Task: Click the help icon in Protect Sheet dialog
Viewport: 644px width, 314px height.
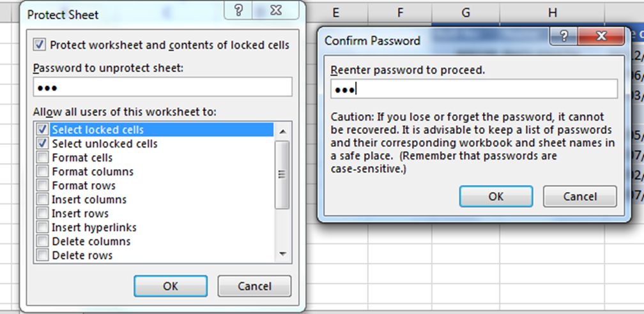Action: pos(240,10)
